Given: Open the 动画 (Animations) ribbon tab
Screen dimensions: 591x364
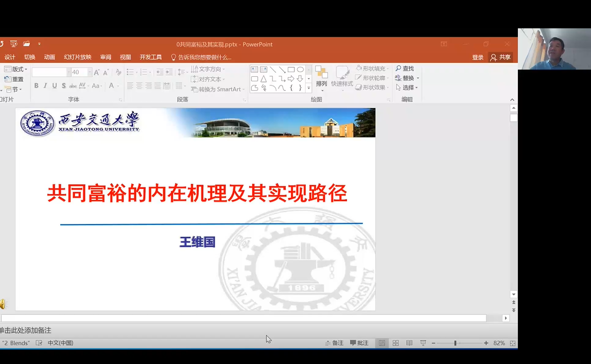Looking at the screenshot, I should point(49,57).
